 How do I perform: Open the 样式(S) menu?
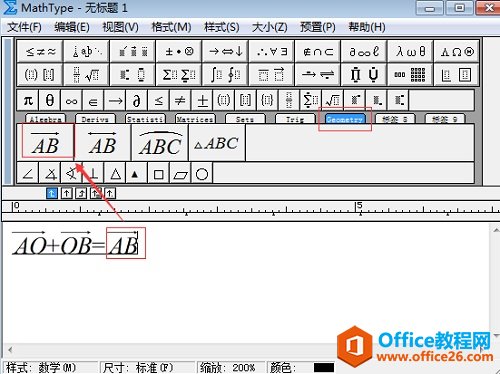coord(222,27)
